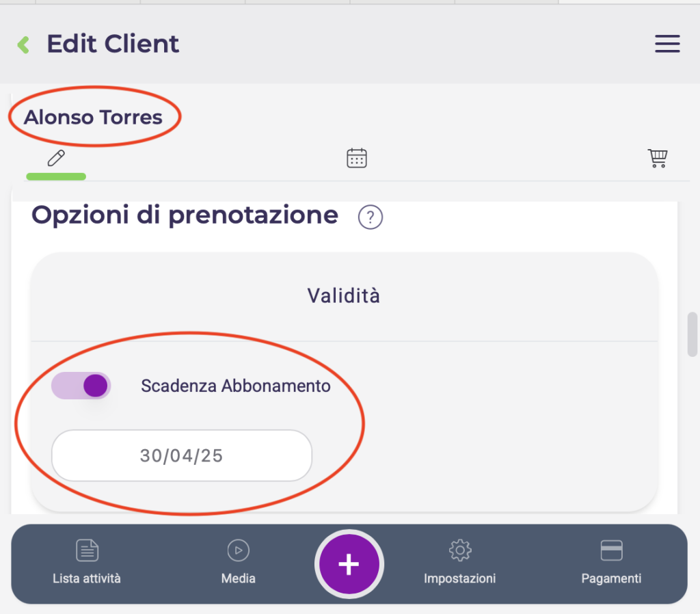
Task: Click the green back chevron icon
Action: point(24,45)
